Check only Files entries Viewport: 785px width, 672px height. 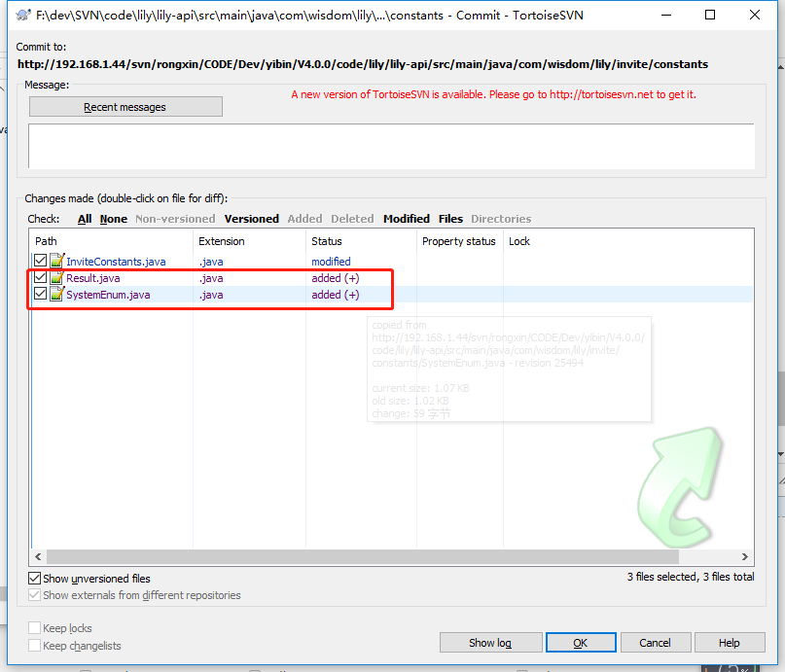coord(450,219)
